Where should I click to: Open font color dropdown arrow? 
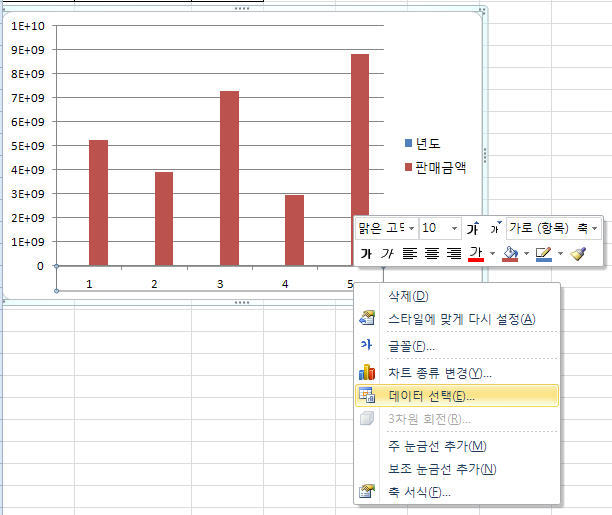(x=492, y=254)
